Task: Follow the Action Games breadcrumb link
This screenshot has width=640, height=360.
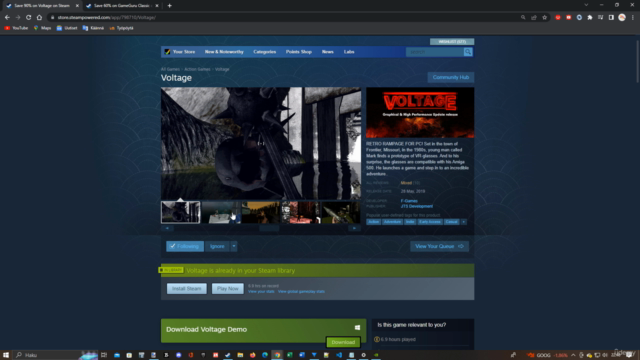Action: (x=197, y=69)
